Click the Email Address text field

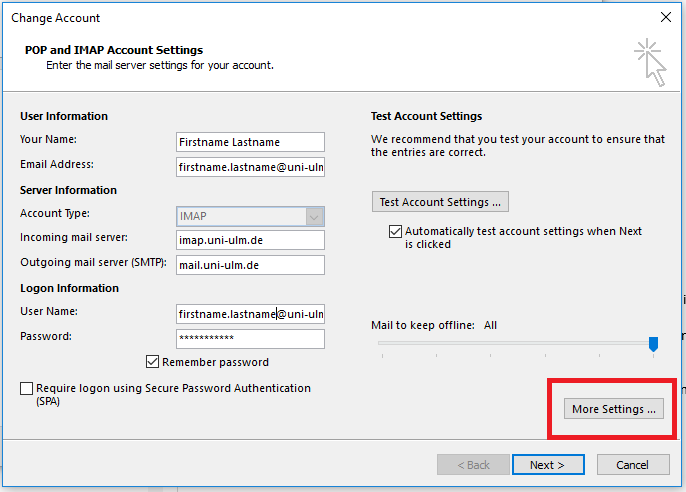coord(250,167)
